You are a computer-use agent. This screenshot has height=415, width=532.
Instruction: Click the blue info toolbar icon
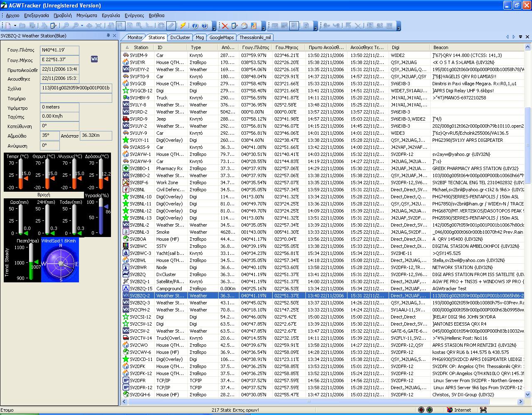195,26
